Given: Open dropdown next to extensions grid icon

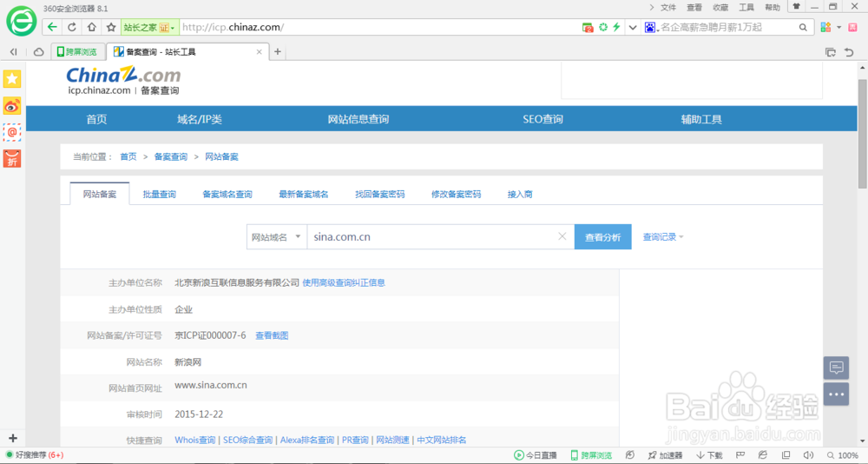Looking at the screenshot, I should click(x=838, y=27).
